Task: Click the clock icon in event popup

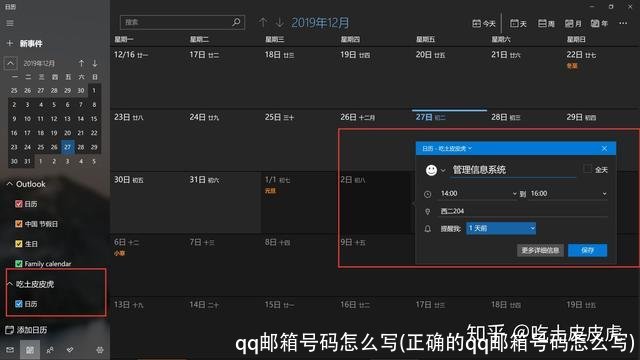Action: click(427, 194)
